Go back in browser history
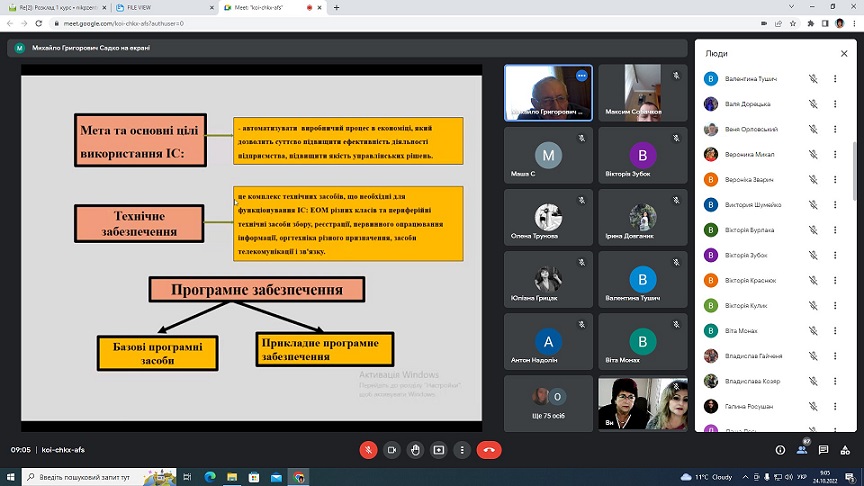The image size is (864, 486). coord(10,23)
